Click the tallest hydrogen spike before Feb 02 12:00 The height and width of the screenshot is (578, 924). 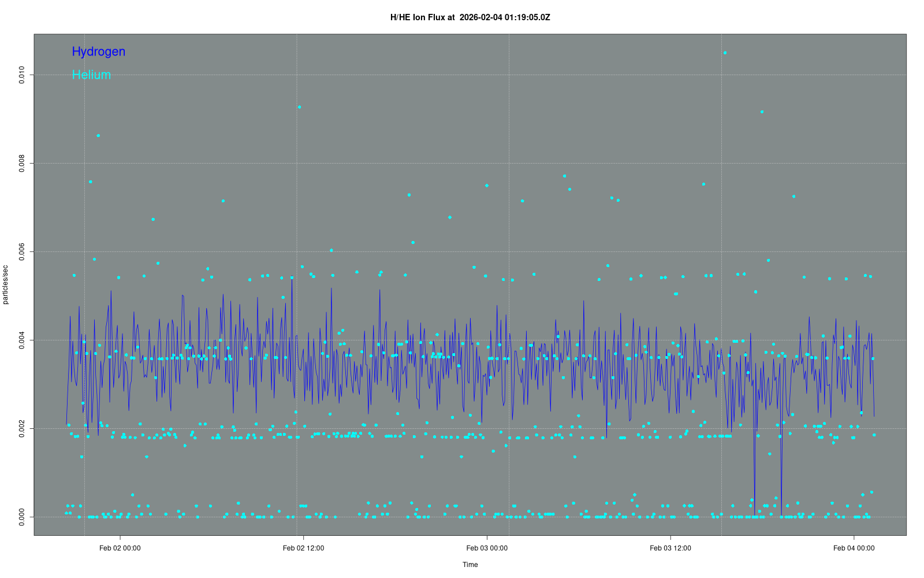pos(292,278)
